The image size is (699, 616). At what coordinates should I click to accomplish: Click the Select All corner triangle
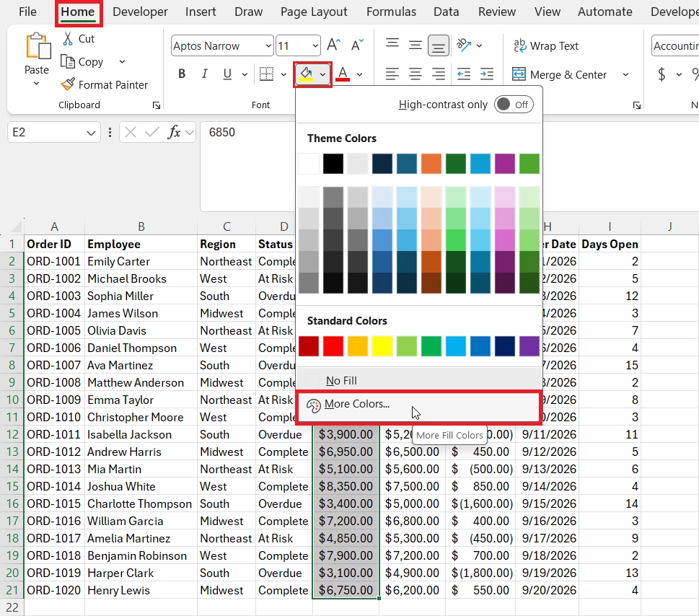click(16, 227)
